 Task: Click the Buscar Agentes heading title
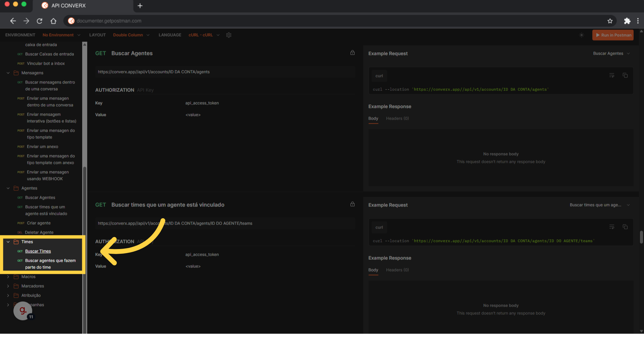coord(132,53)
